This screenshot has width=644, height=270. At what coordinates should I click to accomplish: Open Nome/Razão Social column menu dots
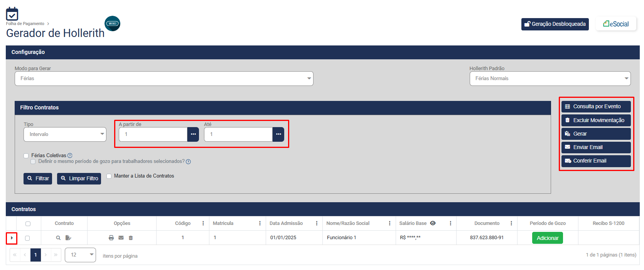pyautogui.click(x=389, y=223)
